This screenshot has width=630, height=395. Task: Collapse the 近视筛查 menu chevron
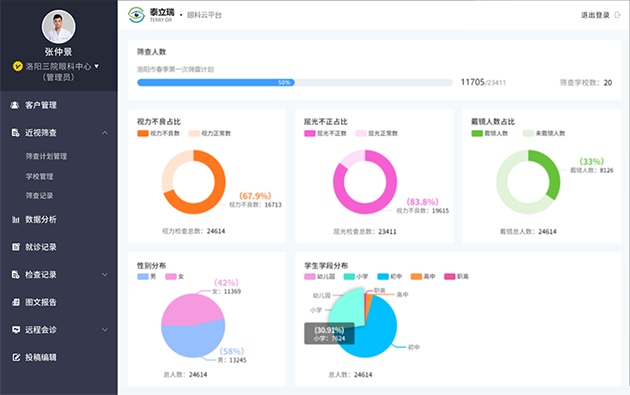point(105,133)
